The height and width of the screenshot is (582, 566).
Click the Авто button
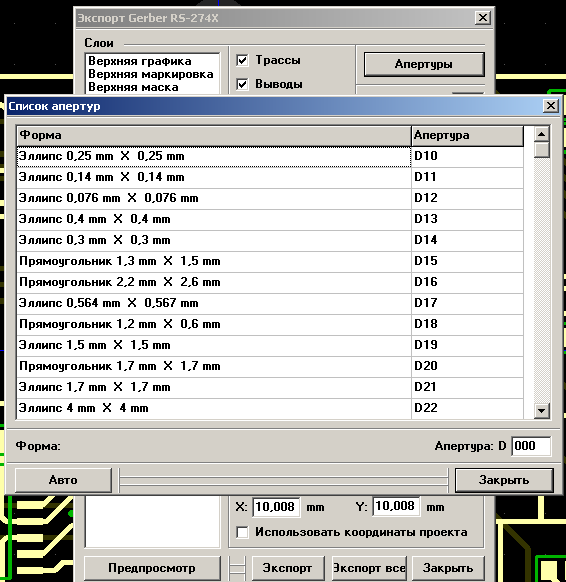pyautogui.click(x=63, y=480)
